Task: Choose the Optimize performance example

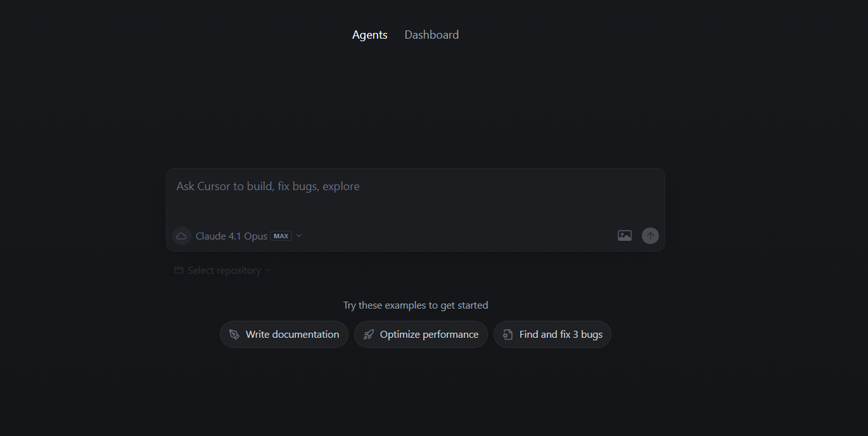Action: [x=421, y=334]
